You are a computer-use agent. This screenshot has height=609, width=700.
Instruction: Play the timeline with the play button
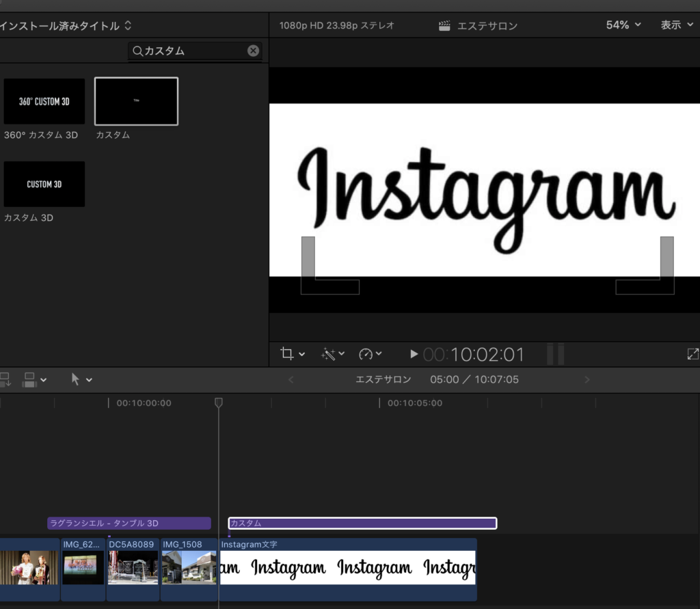(414, 354)
